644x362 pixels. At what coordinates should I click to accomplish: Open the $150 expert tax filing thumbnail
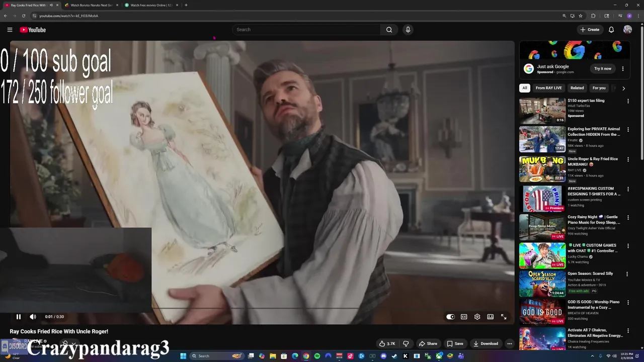click(x=542, y=111)
